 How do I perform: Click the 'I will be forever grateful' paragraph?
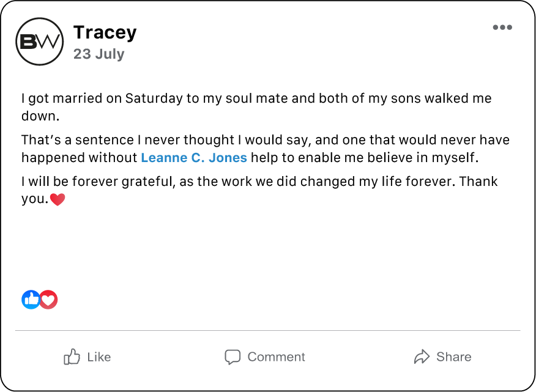[x=259, y=182]
